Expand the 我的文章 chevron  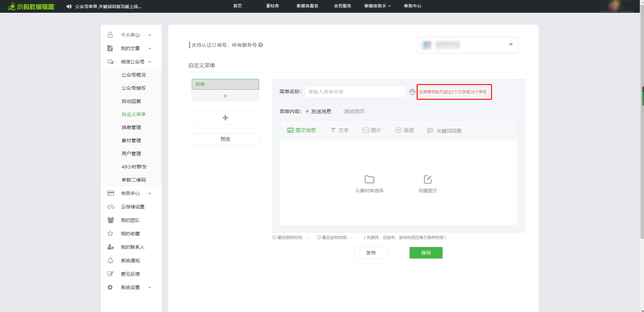150,49
